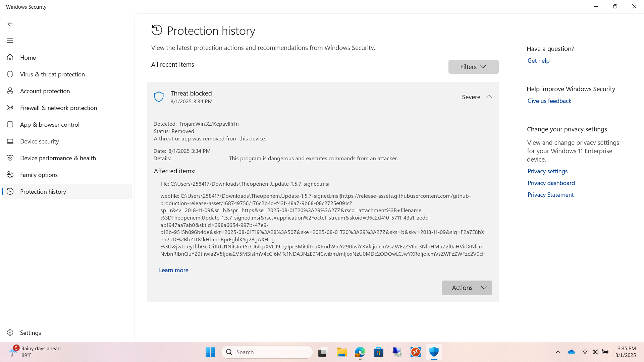Open Device performance & health heart icon
The width and height of the screenshot is (644, 362).
(x=10, y=158)
